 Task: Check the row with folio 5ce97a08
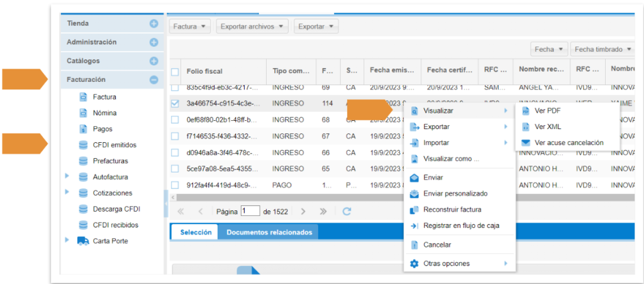pyautogui.click(x=175, y=169)
